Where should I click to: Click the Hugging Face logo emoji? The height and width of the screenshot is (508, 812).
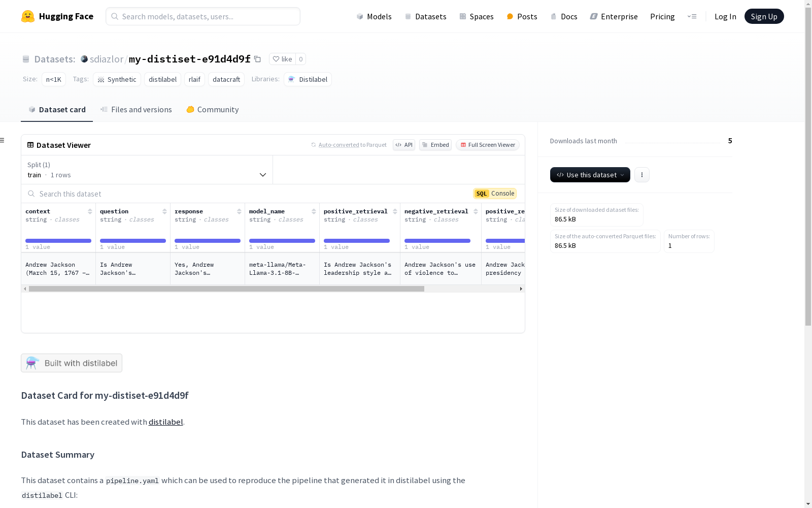coord(28,16)
